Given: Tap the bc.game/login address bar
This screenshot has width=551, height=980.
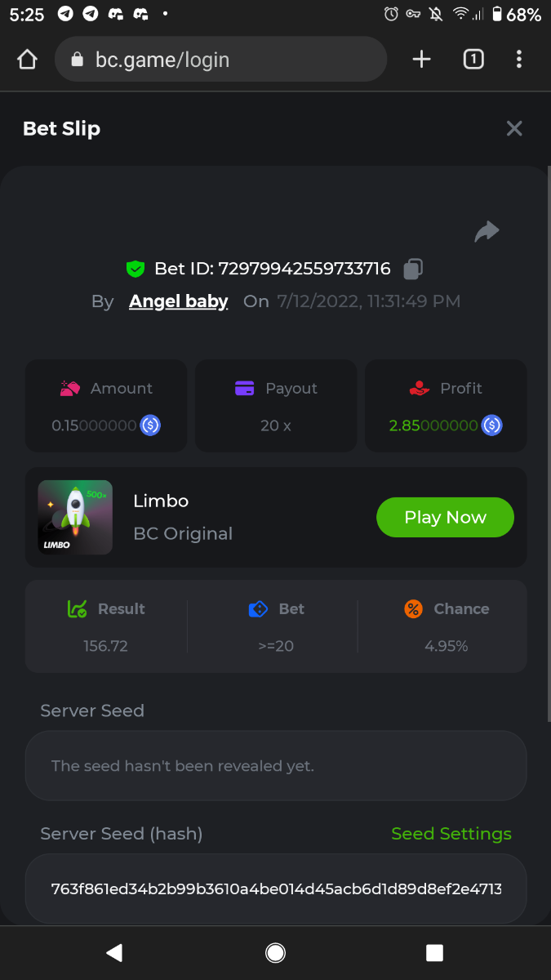Looking at the screenshot, I should click(220, 60).
